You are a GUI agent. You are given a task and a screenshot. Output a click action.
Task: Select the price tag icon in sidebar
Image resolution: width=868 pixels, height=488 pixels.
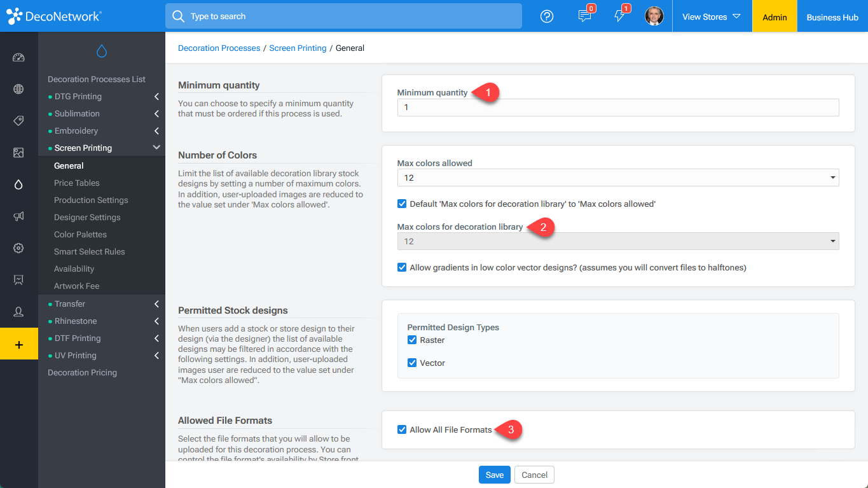[18, 121]
